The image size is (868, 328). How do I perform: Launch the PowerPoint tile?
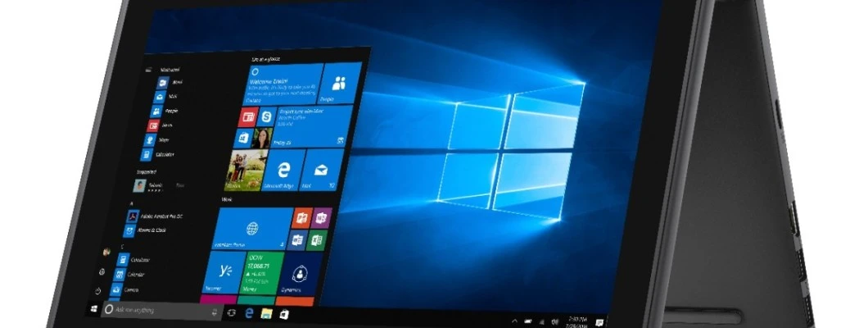pos(301,218)
